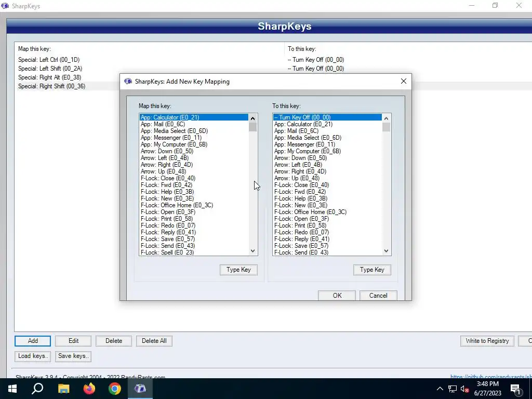The image size is (532, 399).
Task: Select Turn Key Off in To this key list
Action: pyautogui.click(x=327, y=117)
